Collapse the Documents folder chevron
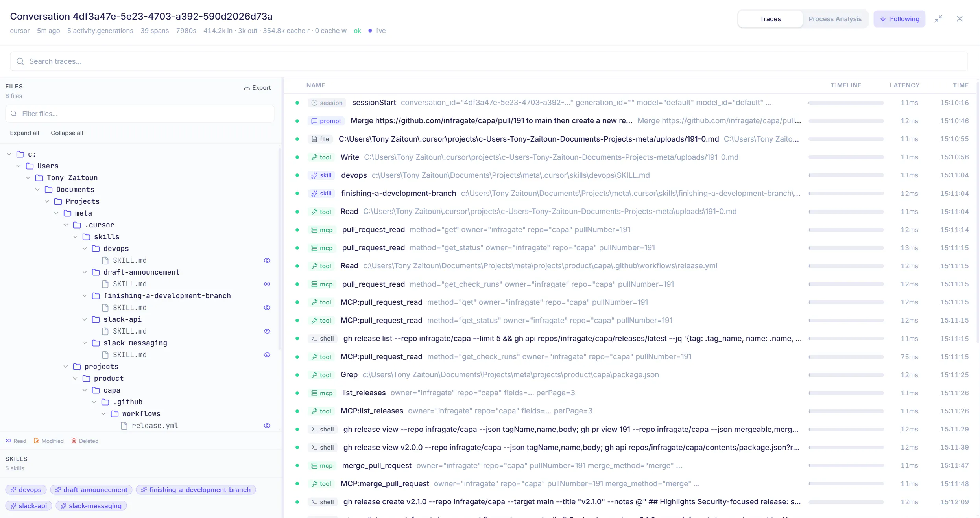 coord(37,190)
